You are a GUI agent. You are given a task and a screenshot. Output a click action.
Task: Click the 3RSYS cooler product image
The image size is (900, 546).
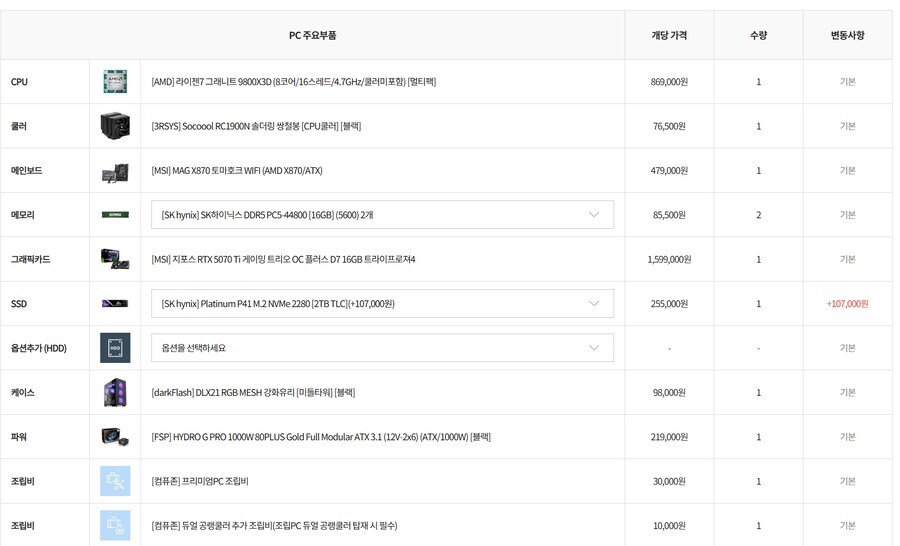(115, 126)
